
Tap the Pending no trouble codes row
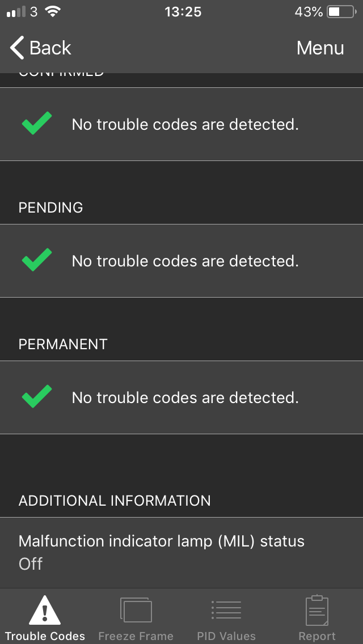point(181,261)
